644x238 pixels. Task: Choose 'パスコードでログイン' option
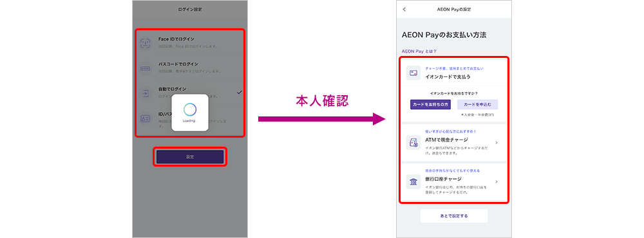pos(190,68)
